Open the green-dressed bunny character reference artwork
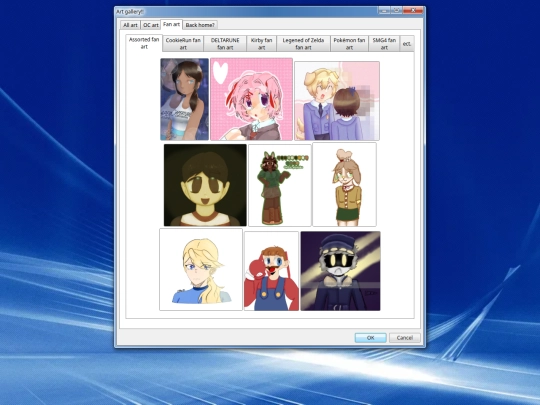This screenshot has width=540, height=405. tap(280, 185)
